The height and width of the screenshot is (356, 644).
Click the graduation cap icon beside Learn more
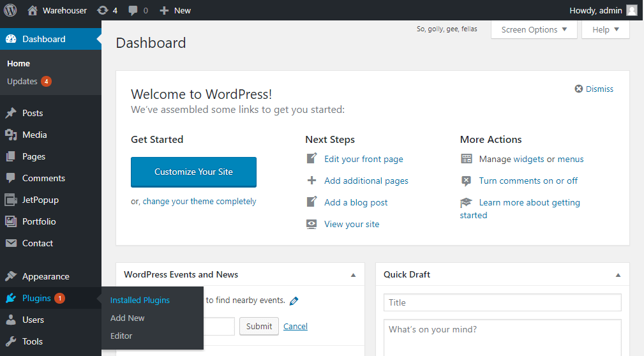coord(466,202)
